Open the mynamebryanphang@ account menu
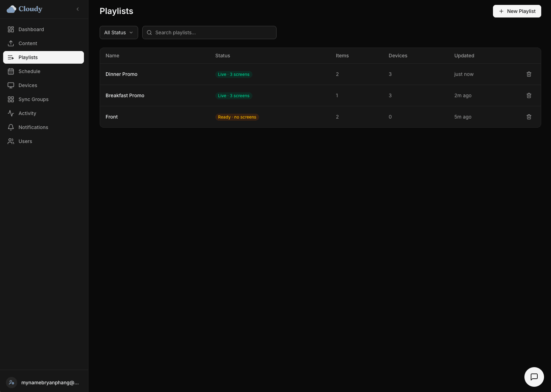Image resolution: width=551 pixels, height=392 pixels. tap(44, 383)
